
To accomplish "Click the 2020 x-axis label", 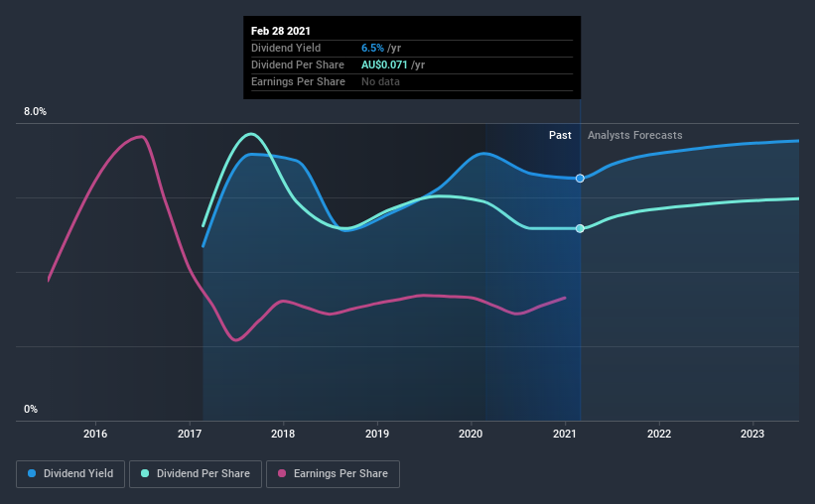I will pyautogui.click(x=471, y=434).
